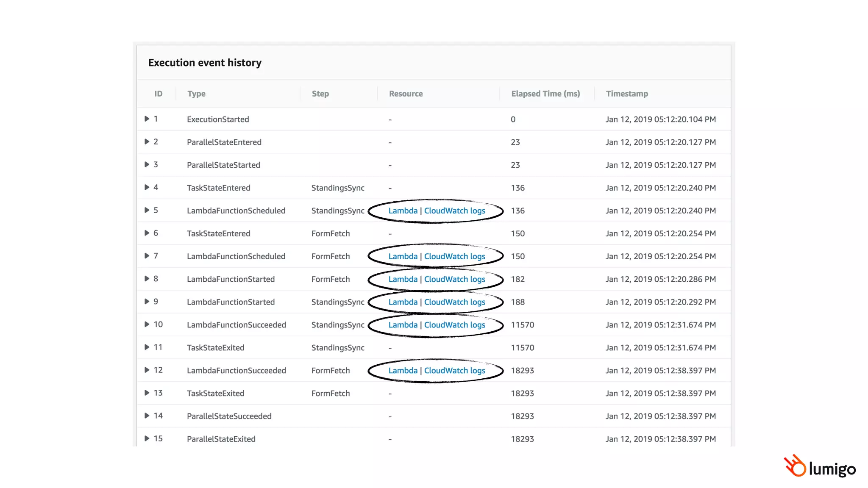
Task: View CloudWatch logs for event 10
Action: coord(454,325)
